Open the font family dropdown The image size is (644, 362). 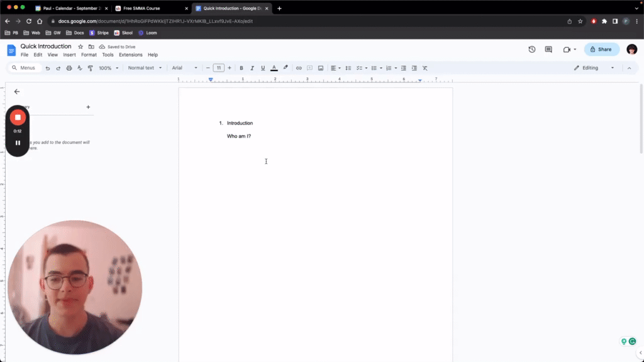point(184,68)
